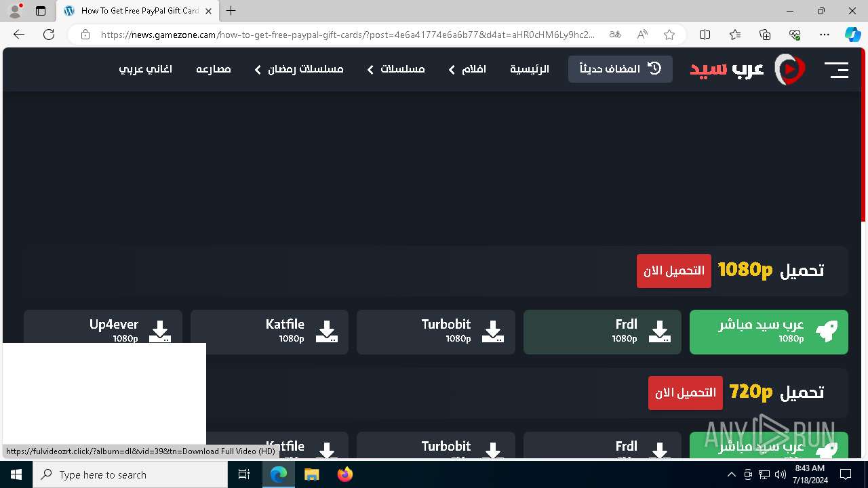Click the Katfile 720p download icon
Viewport: 868px width, 488px height.
click(x=327, y=450)
